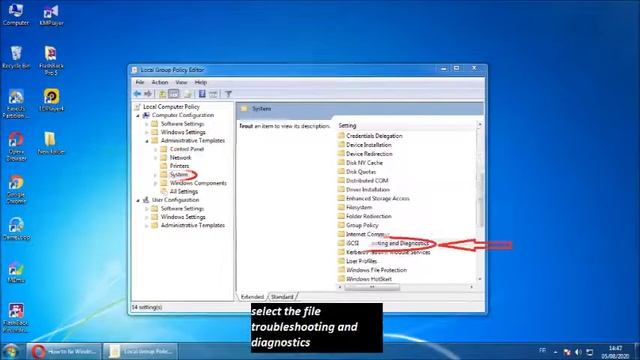Expand Software Settings under Computer Configuration

(147, 124)
